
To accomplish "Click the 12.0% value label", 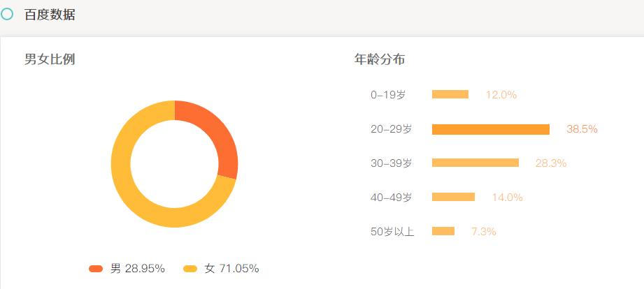I will click(501, 95).
